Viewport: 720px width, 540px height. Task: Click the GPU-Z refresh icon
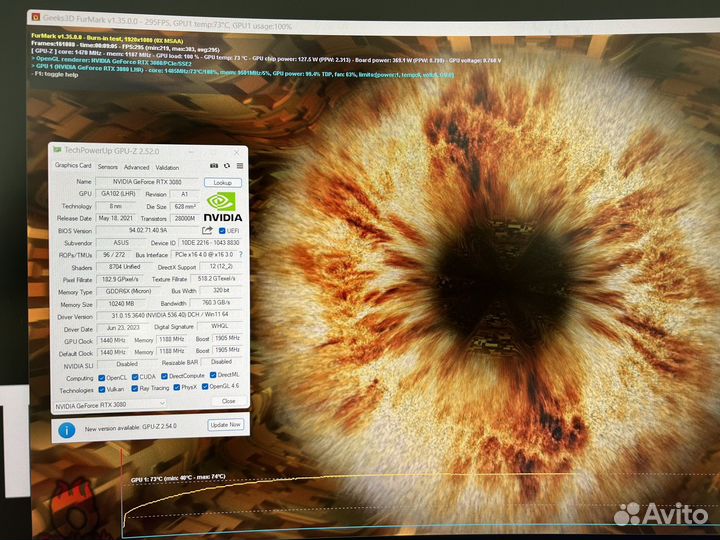[x=227, y=166]
